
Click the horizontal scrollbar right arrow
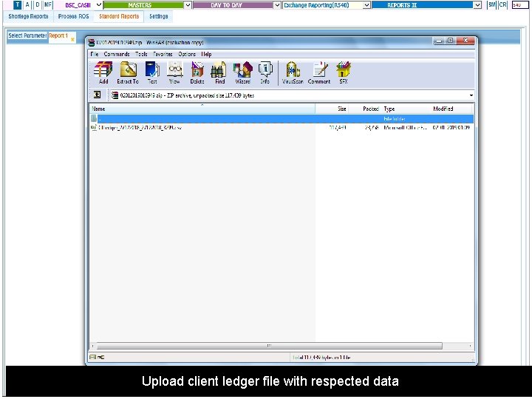470,346
